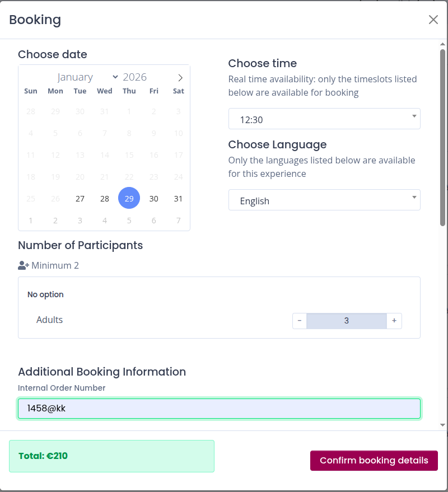This screenshot has height=492, width=448.
Task: Choose January 31 on the calendar
Action: point(178,199)
